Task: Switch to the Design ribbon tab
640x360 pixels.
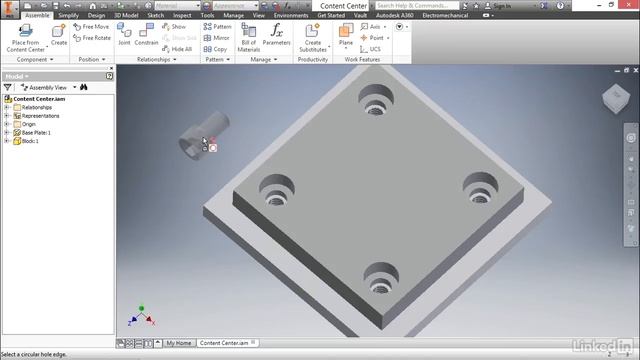Action: [96, 16]
